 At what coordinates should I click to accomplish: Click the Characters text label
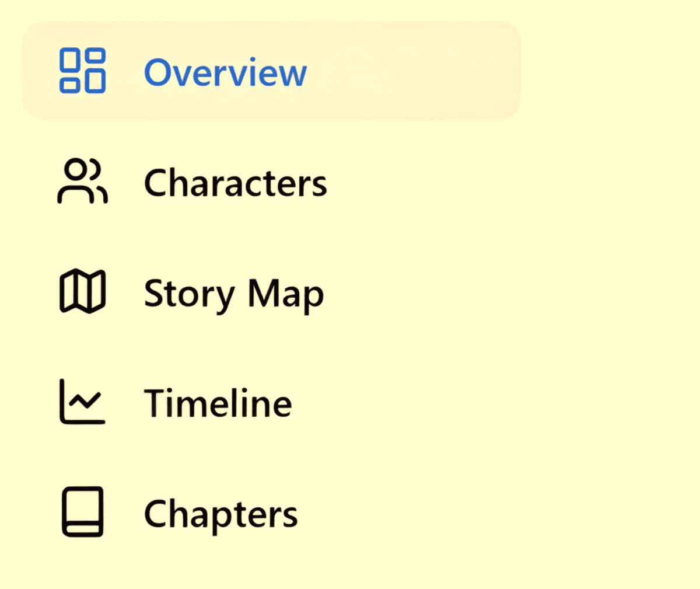coord(235,183)
